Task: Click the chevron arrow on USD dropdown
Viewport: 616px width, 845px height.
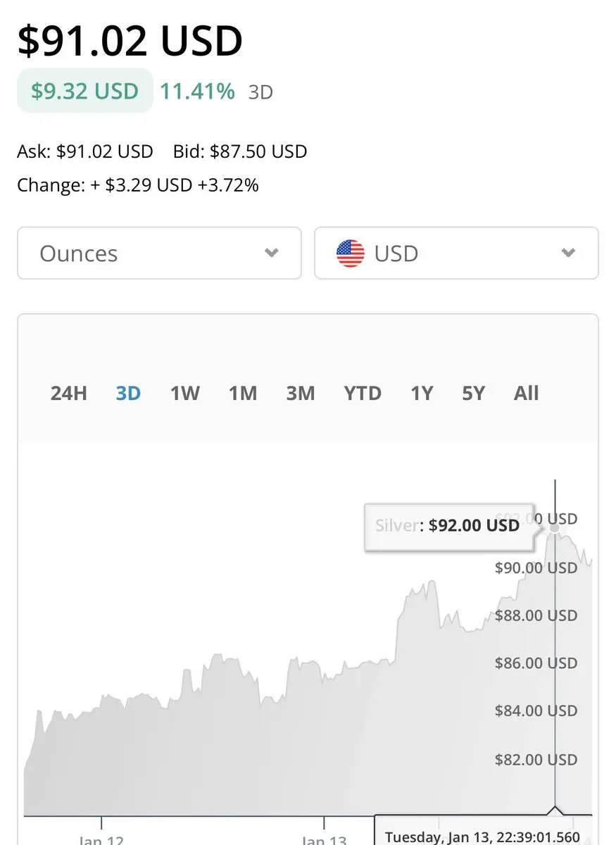Action: (x=569, y=254)
